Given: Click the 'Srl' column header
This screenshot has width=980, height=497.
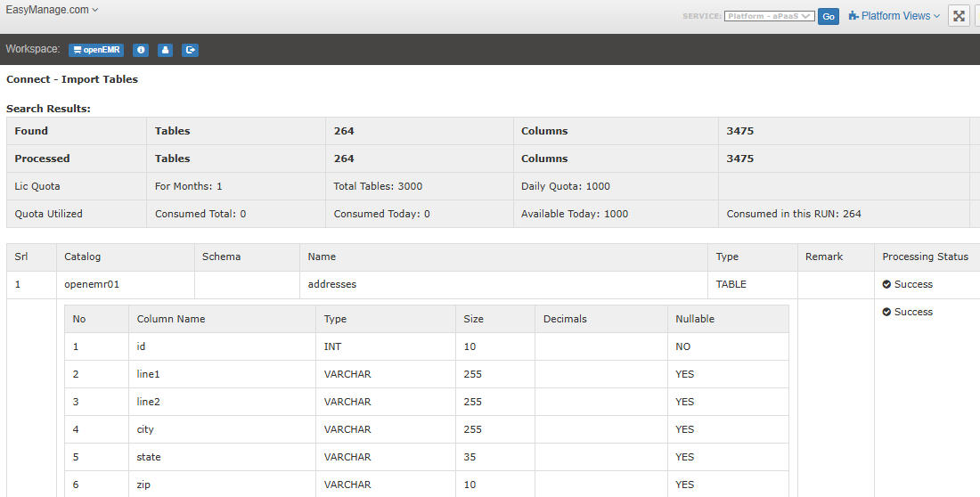Looking at the screenshot, I should (x=31, y=257).
